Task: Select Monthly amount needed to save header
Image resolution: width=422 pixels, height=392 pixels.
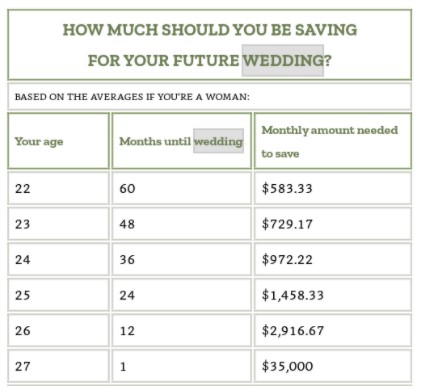Action: coord(333,141)
